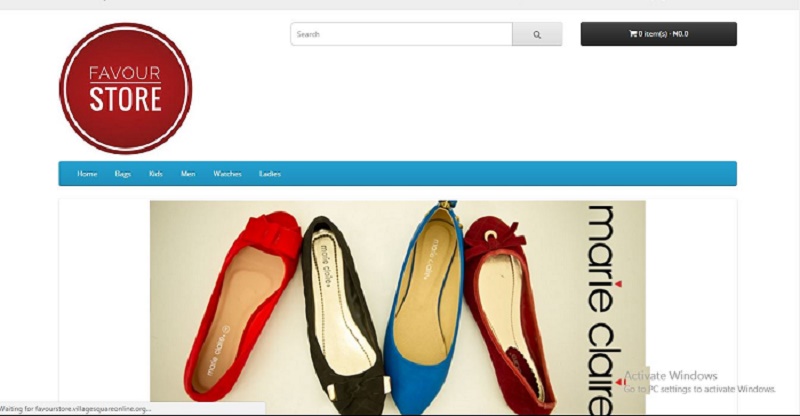Go to the Bags category

coord(123,174)
